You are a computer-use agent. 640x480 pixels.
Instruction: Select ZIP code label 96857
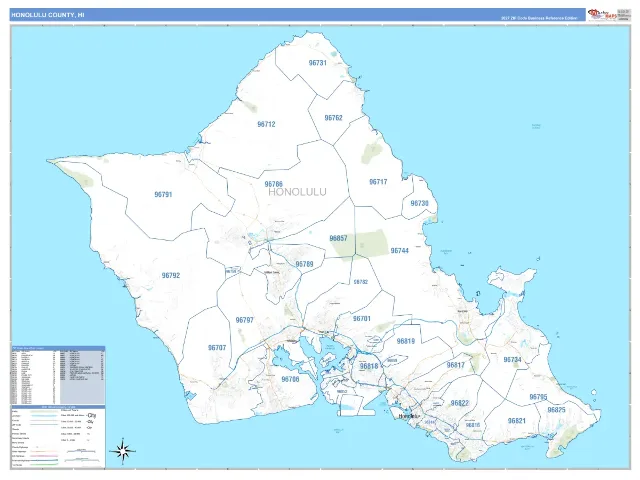(x=338, y=238)
